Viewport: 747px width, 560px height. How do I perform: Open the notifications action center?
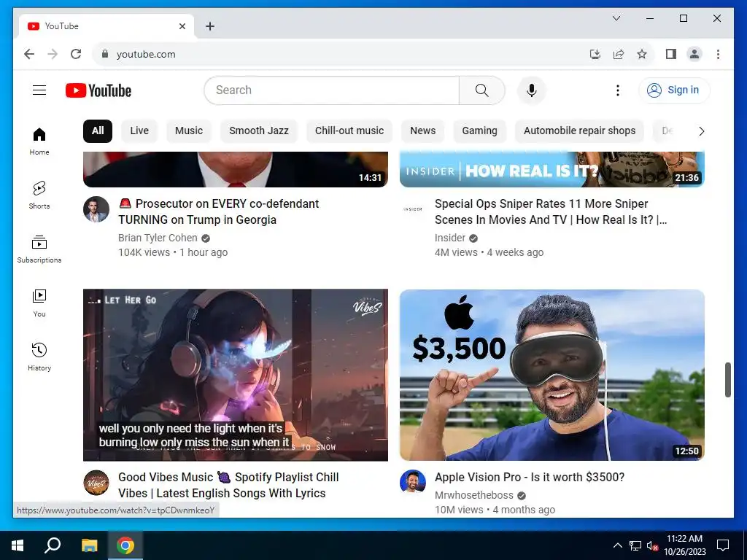pyautogui.click(x=723, y=545)
